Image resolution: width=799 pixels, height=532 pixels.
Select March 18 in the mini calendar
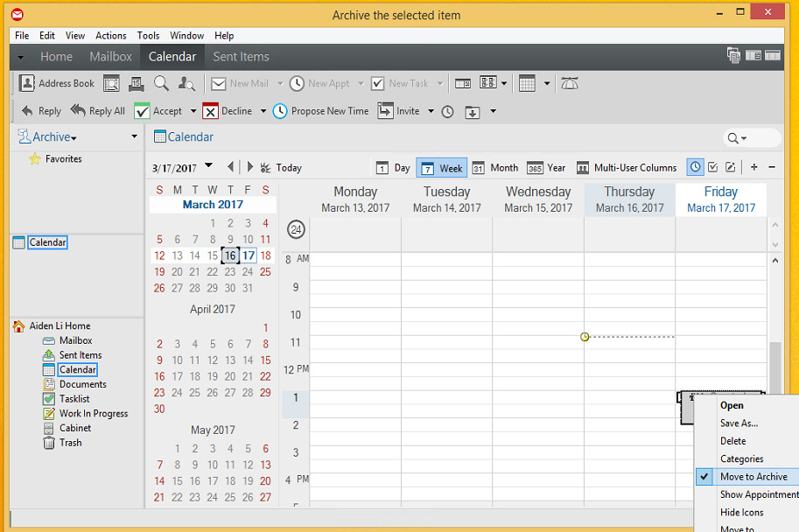pyautogui.click(x=265, y=255)
